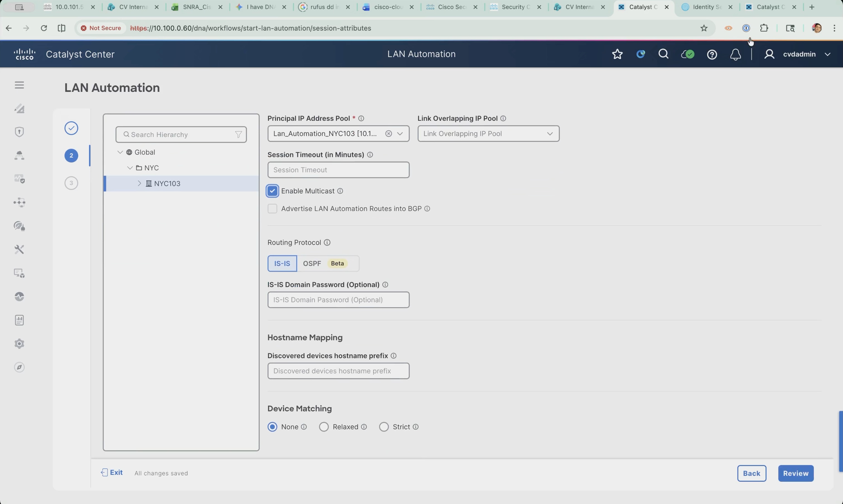Clear the selected Principal IP pool
Image resolution: width=843 pixels, height=504 pixels.
pos(389,134)
